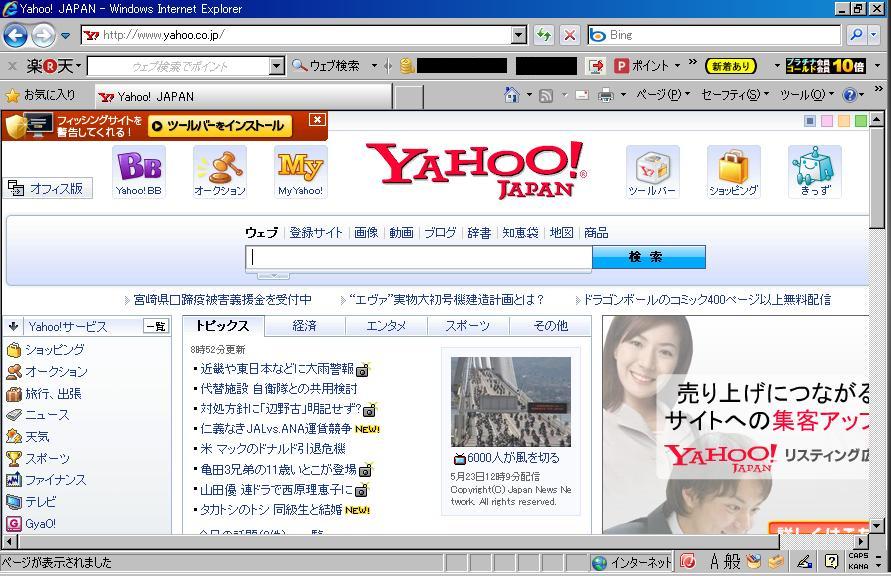The width and height of the screenshot is (891, 576).
Task: Open the 仁義なきJAL vs. ANA運賃競争 headline
Action: [x=276, y=429]
